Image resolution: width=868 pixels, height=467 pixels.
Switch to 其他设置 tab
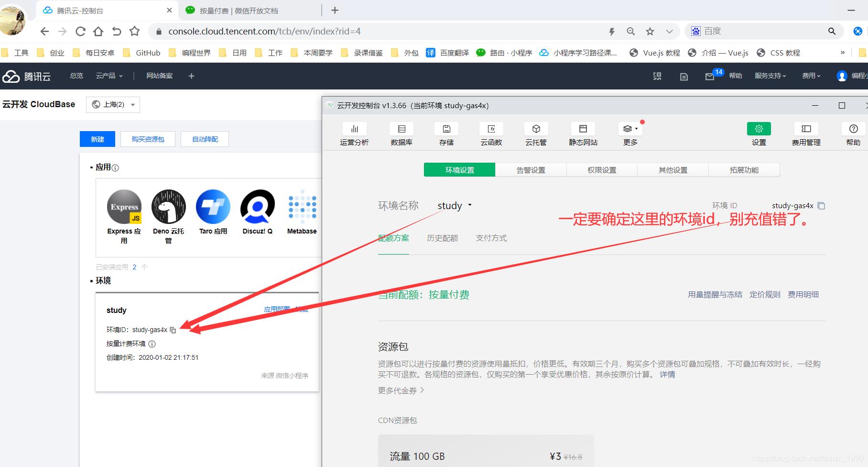tap(673, 170)
